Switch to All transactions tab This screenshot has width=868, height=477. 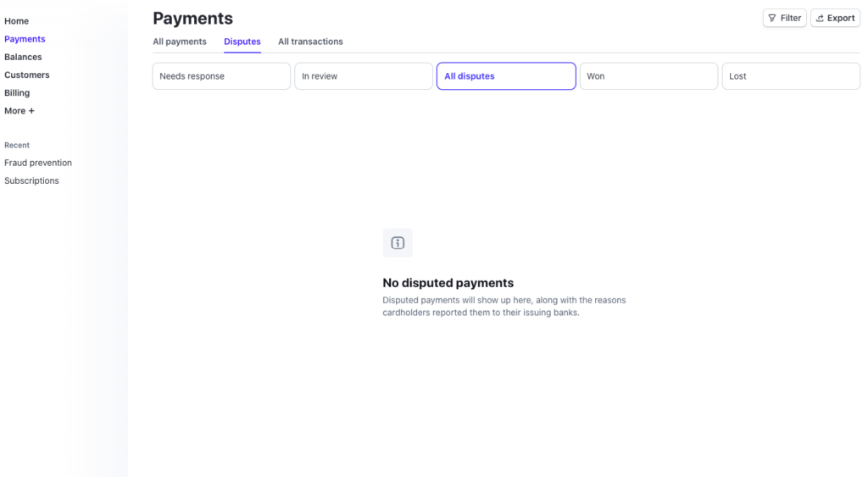point(310,42)
